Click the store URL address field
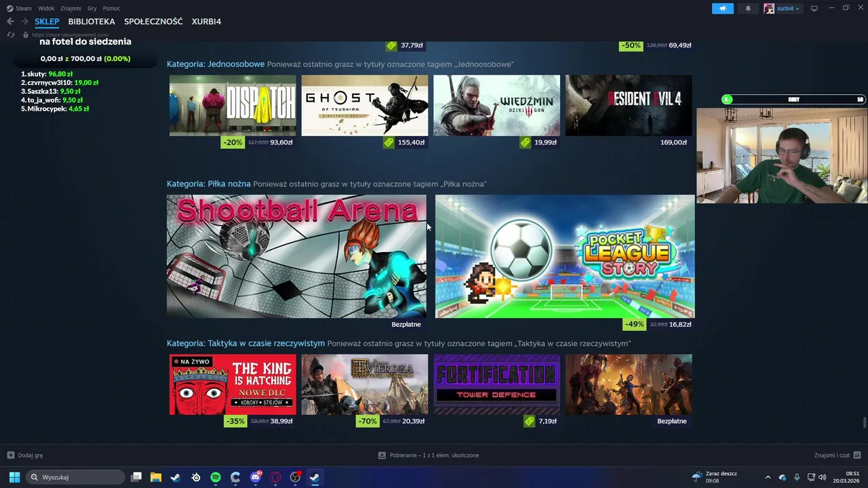 coord(71,35)
